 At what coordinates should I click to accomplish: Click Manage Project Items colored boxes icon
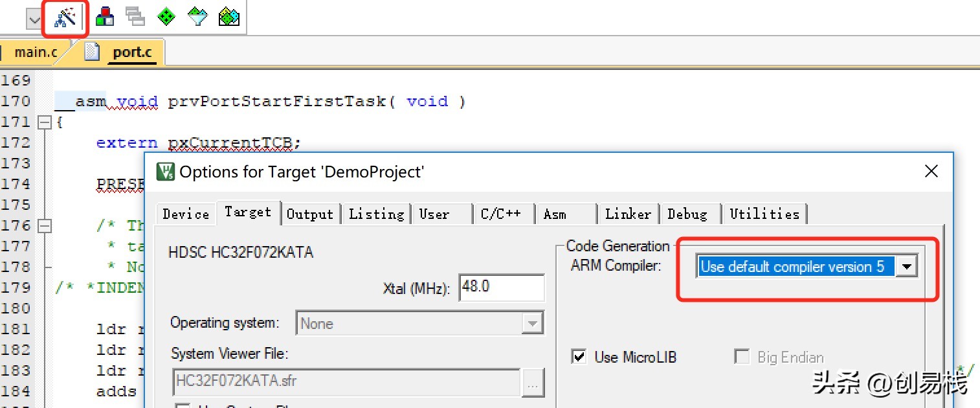click(104, 17)
